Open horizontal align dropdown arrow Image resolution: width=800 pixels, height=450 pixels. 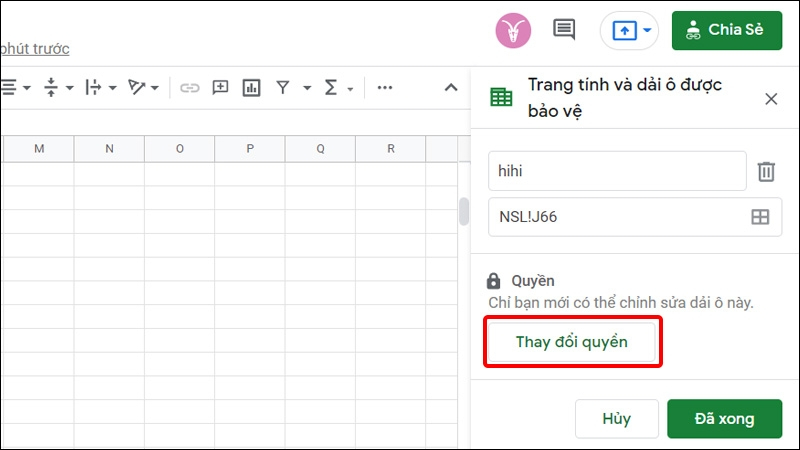[27, 88]
